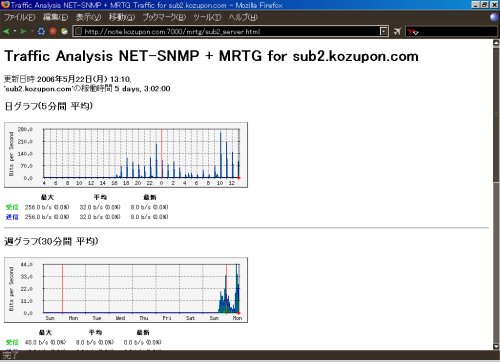Open the 表示 (View) menu
The image size is (500, 362).
coord(88,17)
